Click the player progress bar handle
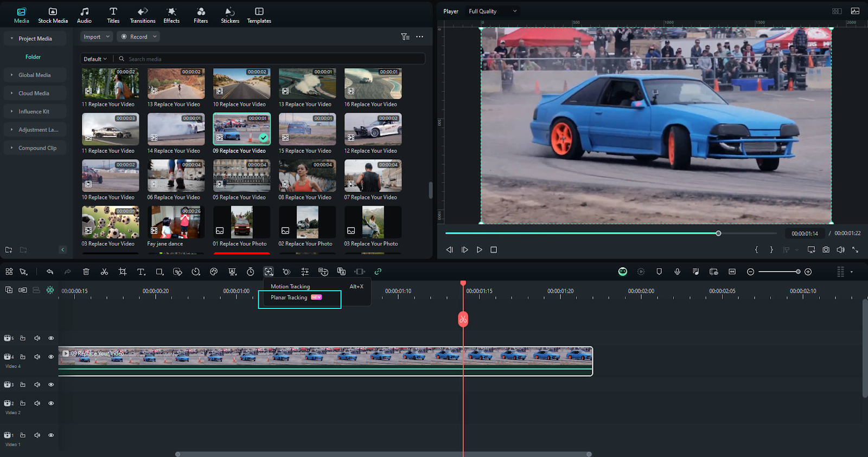 point(718,234)
